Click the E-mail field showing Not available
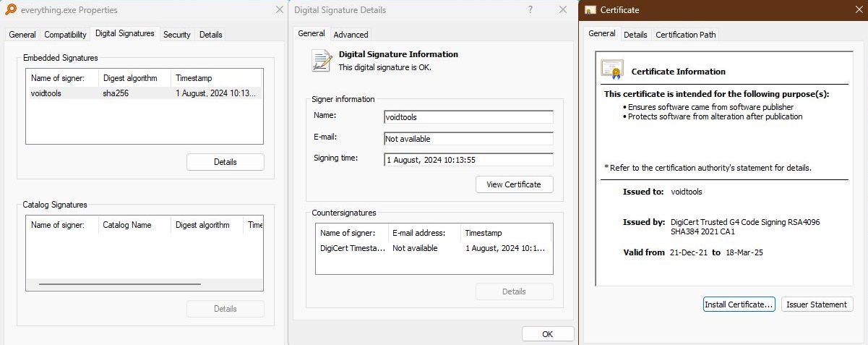The height and width of the screenshot is (345, 868). (x=468, y=139)
